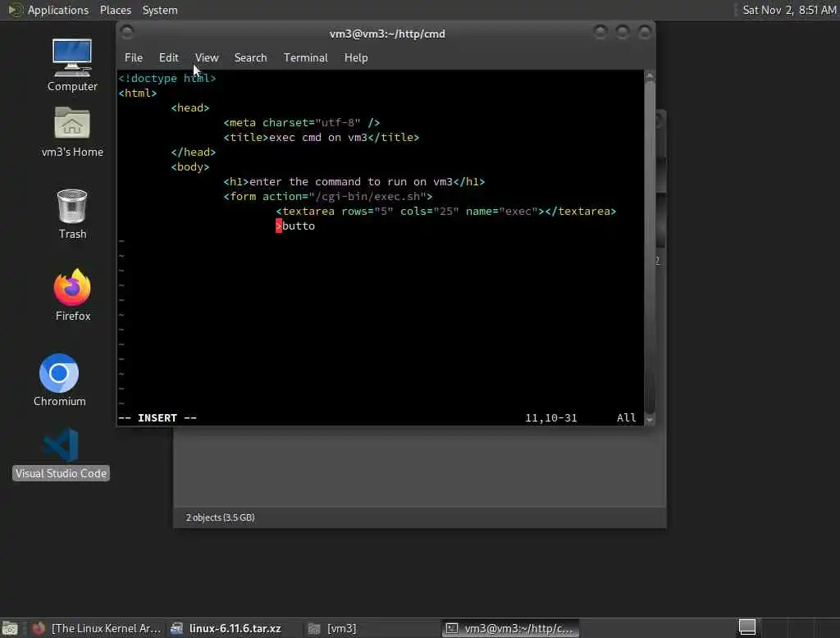Select the vm3@vm3:~/http/c... terminal taskbar button
This screenshot has width=840, height=638.
(x=510, y=628)
